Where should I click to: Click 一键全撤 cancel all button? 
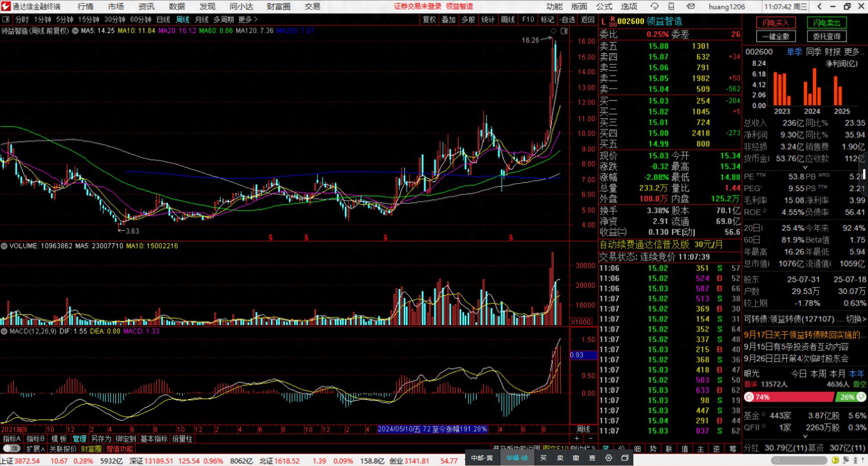[x=775, y=36]
